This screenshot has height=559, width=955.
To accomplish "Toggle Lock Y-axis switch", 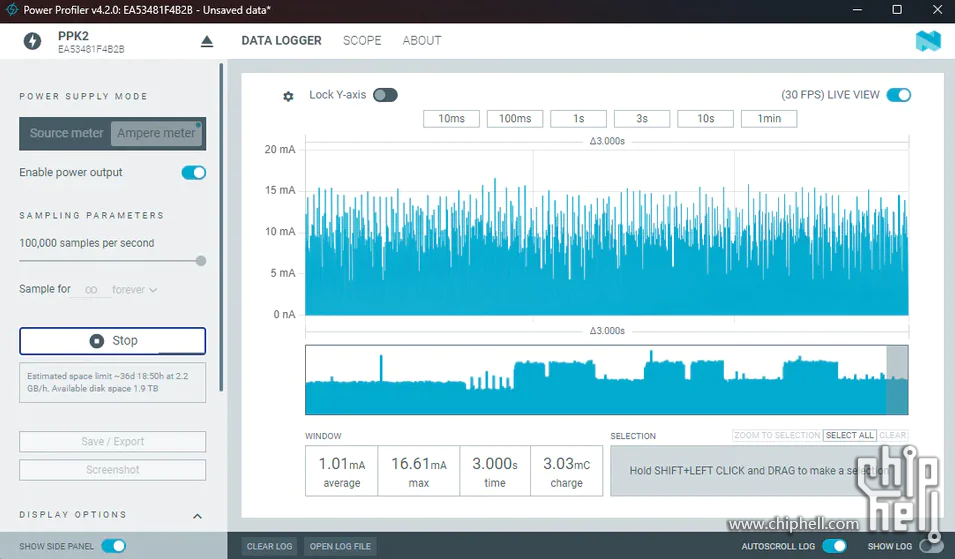I will click(385, 95).
